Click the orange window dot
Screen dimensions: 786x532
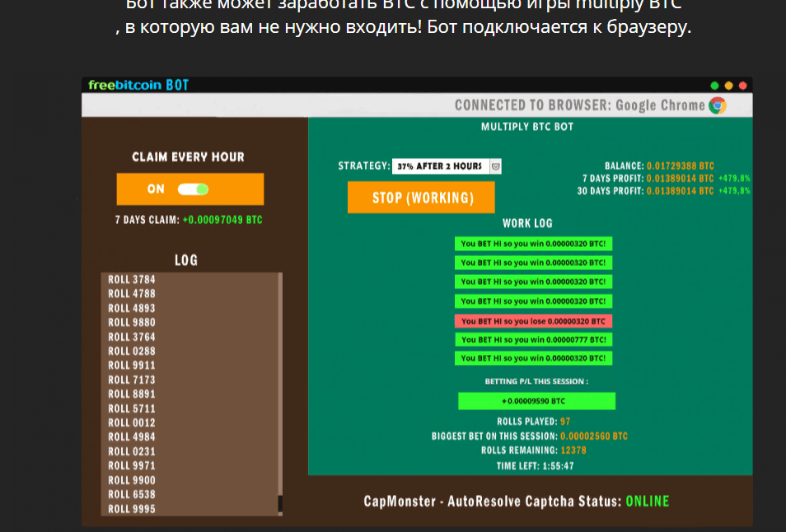tap(728, 86)
